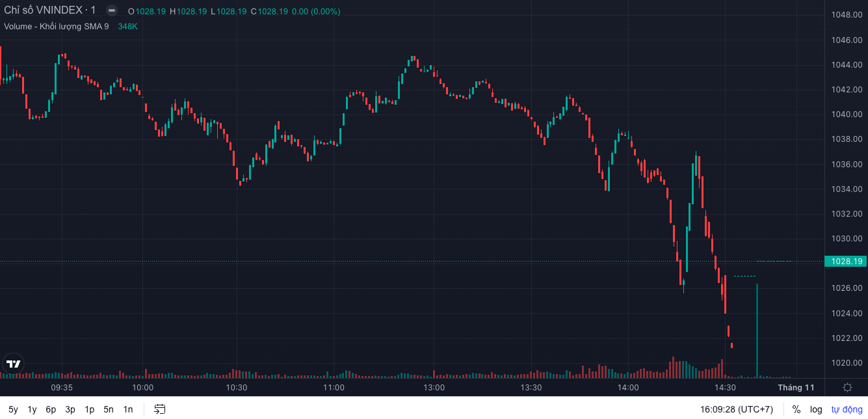
Task: Click the L1028.19 low value in legend
Action: click(228, 11)
